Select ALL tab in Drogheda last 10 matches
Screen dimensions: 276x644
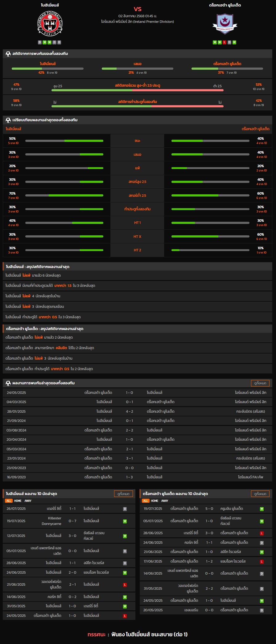click(146, 501)
